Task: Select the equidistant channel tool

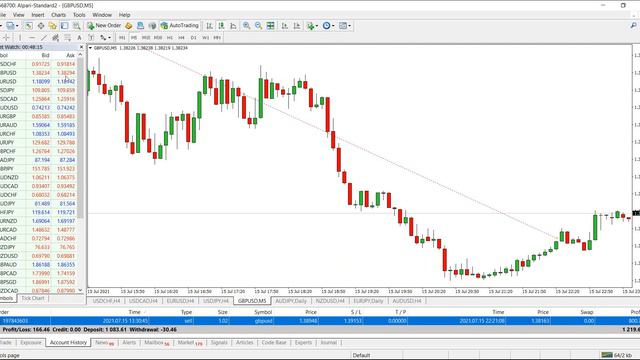Action: pos(56,38)
